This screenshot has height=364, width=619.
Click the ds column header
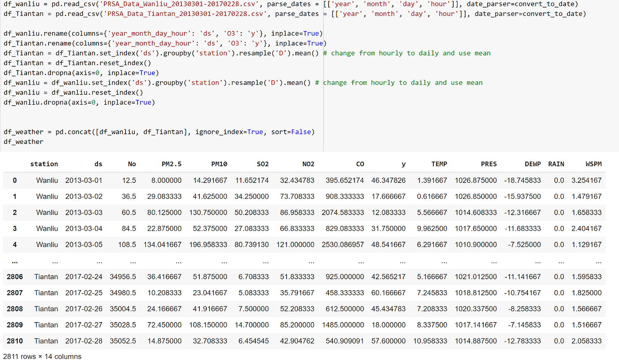[98, 164]
